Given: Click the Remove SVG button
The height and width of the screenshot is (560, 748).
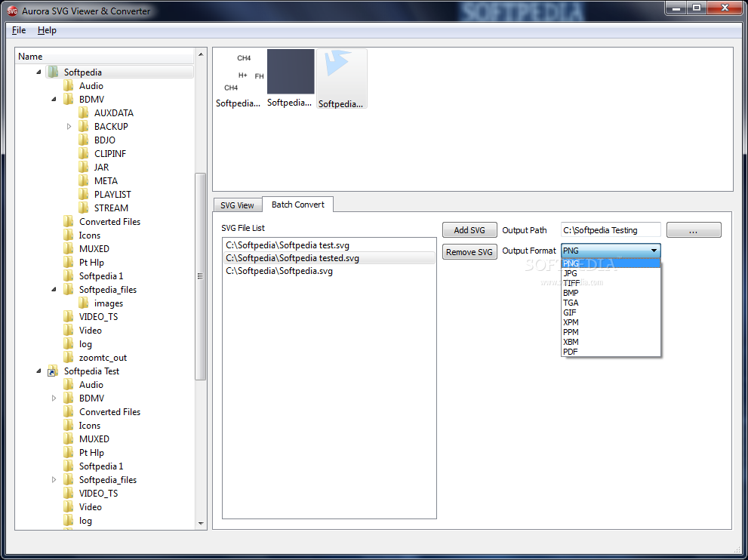Looking at the screenshot, I should click(x=469, y=252).
